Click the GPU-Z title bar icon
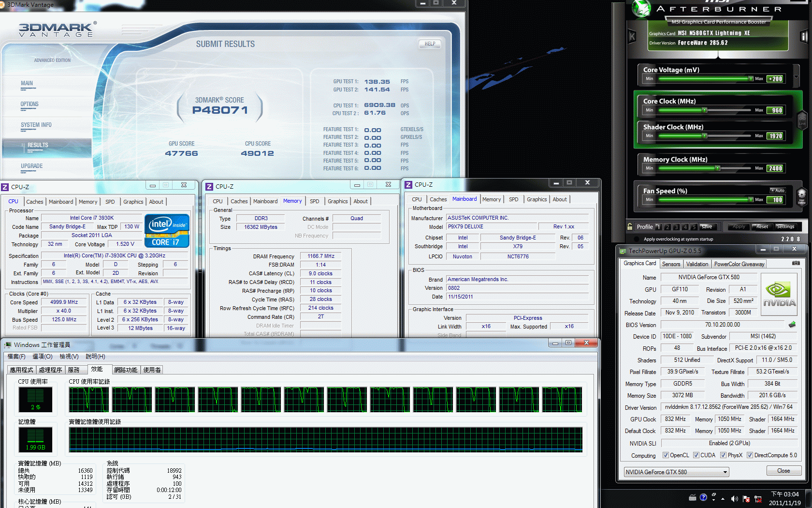Screen dimensions: 812x508 click(x=623, y=251)
